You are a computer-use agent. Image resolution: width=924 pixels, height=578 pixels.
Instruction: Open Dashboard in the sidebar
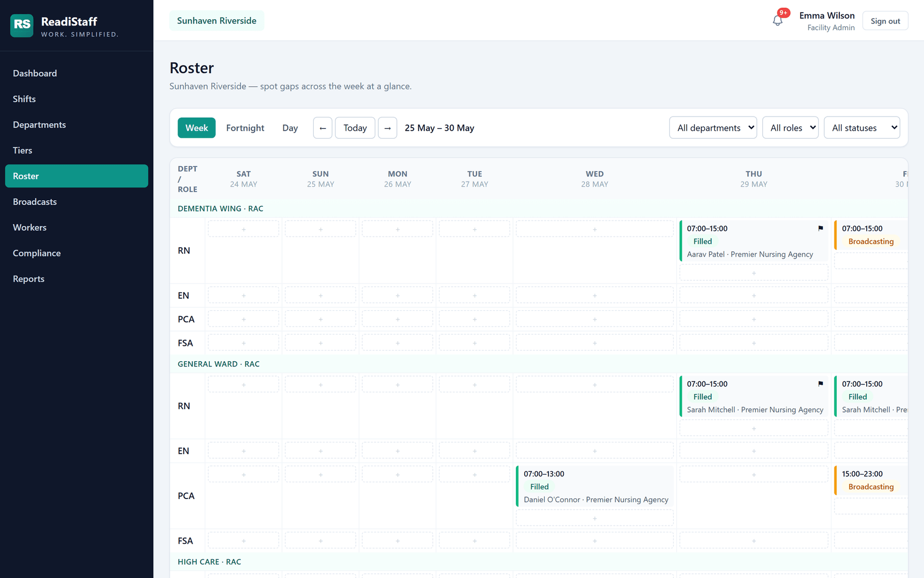(77, 73)
